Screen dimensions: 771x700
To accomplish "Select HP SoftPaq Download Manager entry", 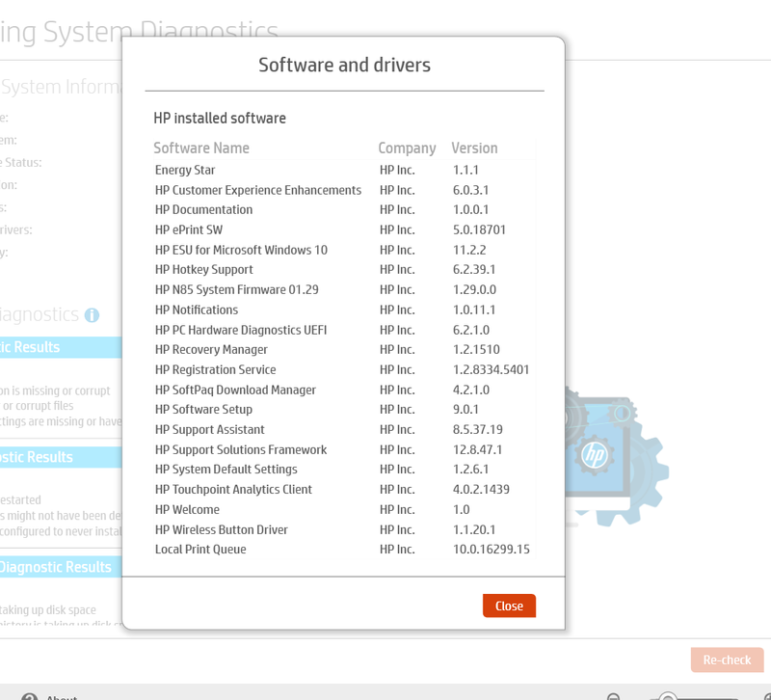I will click(344, 390).
